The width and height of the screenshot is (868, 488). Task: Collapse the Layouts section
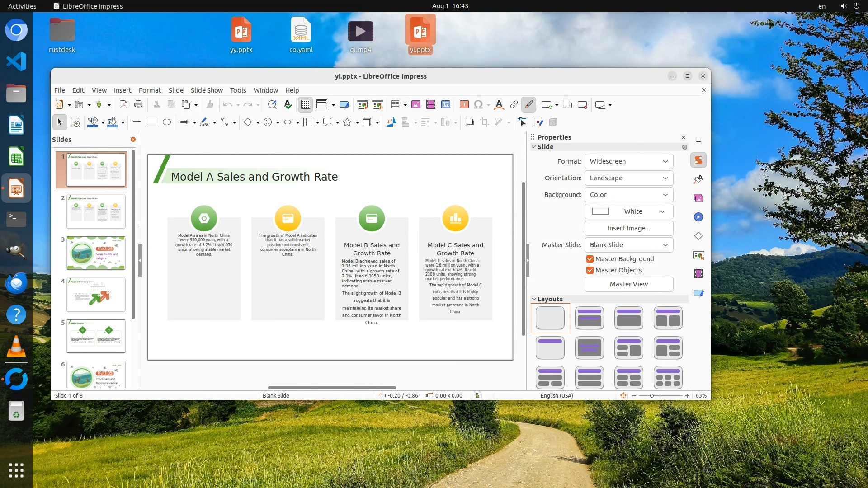coord(534,299)
